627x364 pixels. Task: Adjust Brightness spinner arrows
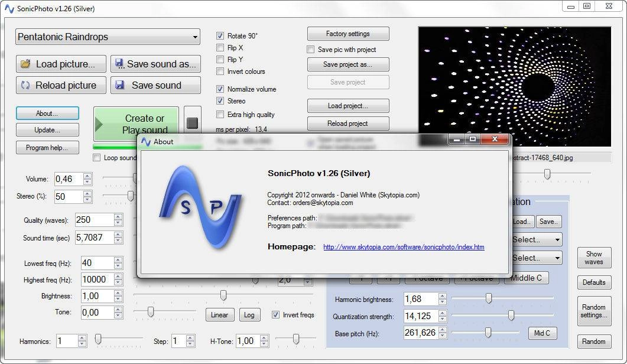click(x=118, y=296)
